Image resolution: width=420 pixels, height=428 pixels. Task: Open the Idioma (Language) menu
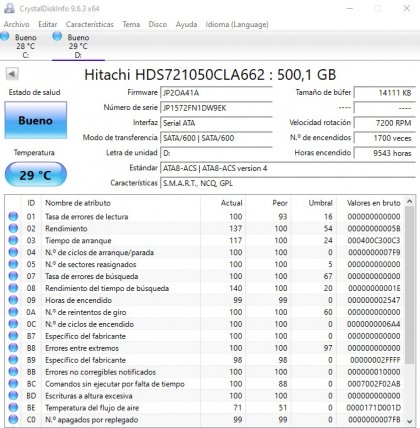[237, 24]
